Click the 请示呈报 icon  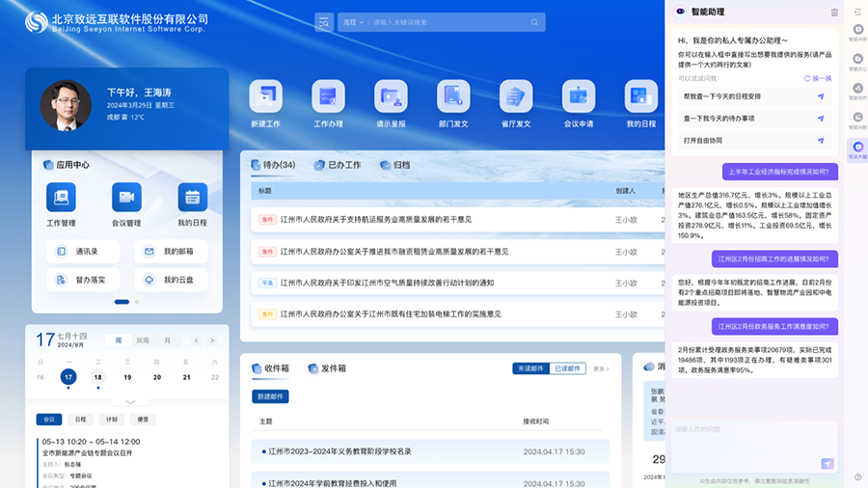pos(391,96)
